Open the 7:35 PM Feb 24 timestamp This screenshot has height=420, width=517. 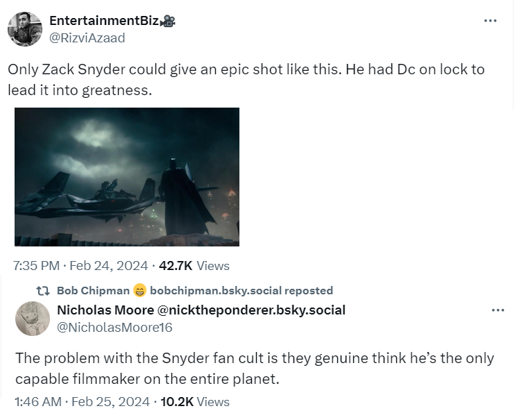(80, 265)
